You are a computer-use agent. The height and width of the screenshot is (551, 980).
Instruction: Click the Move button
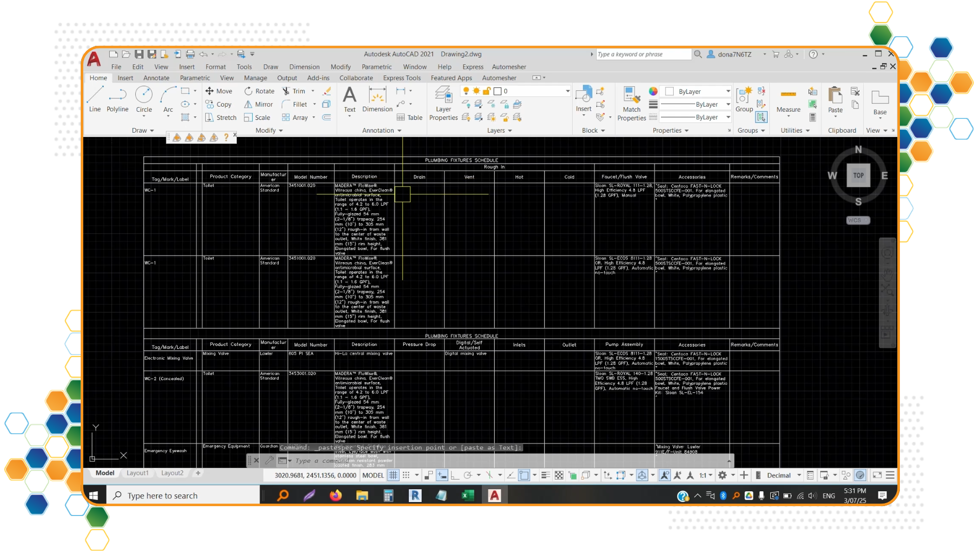(x=219, y=91)
